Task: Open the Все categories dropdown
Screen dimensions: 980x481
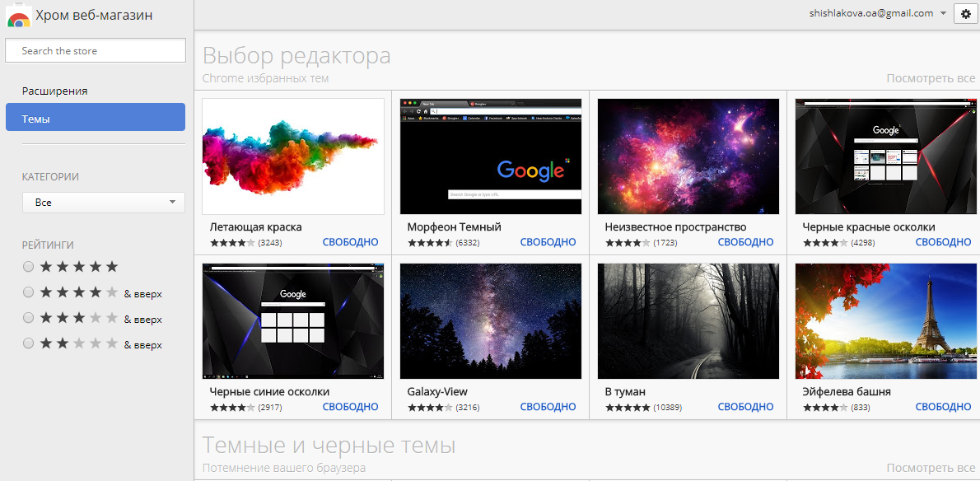Action: (103, 202)
